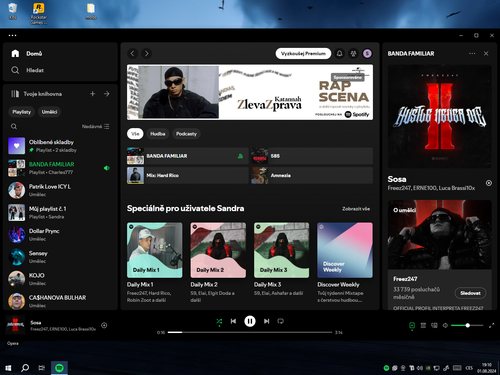Close the BANDA FAMILIAR side panel
The height and width of the screenshot is (375, 500).
486,53
